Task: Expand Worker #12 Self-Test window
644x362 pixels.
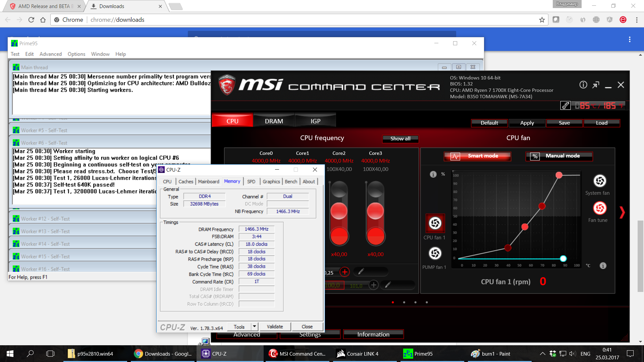Action: (x=45, y=219)
